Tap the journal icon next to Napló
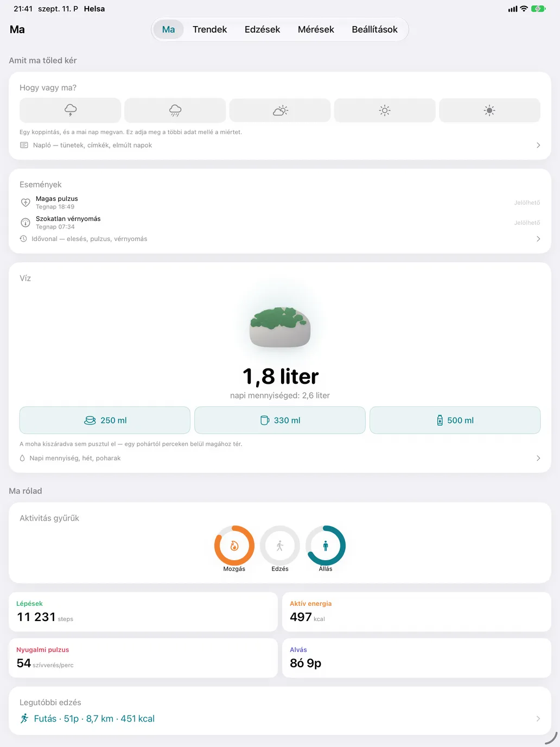560x747 pixels. (x=24, y=145)
